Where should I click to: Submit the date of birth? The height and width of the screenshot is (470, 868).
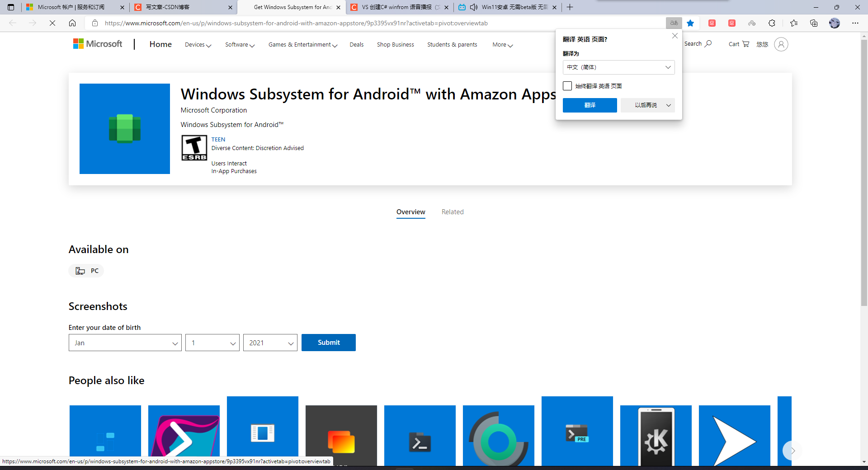[x=329, y=343]
